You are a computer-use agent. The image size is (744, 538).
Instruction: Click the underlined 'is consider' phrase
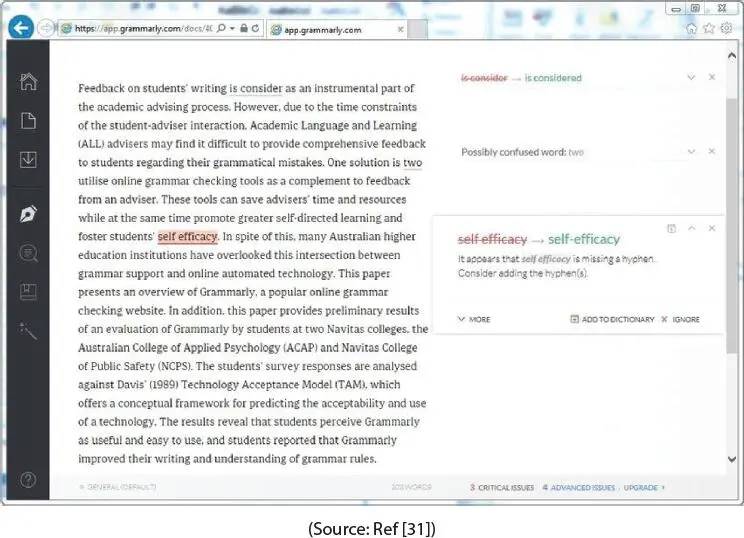click(x=256, y=88)
